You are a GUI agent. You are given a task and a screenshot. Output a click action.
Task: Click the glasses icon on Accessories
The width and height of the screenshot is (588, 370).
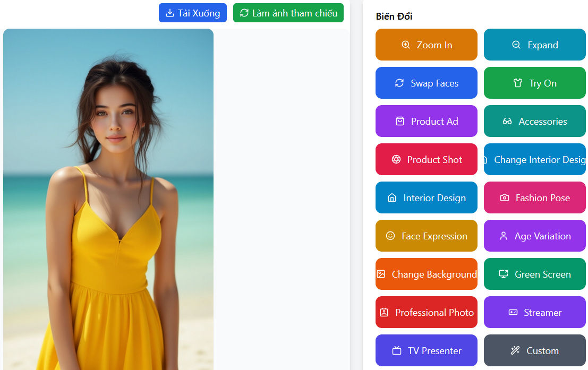tap(507, 121)
